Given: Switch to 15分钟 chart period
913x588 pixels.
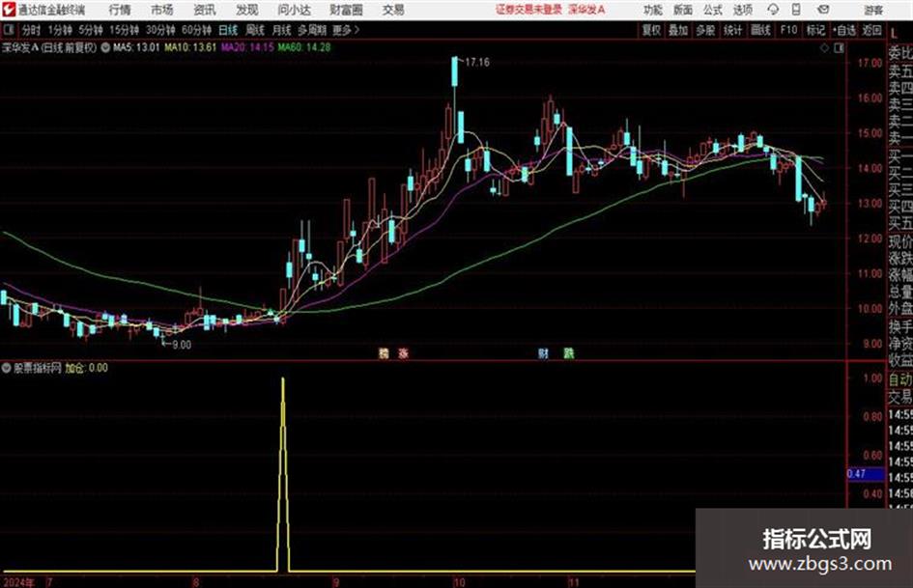Looking at the screenshot, I should (x=124, y=30).
